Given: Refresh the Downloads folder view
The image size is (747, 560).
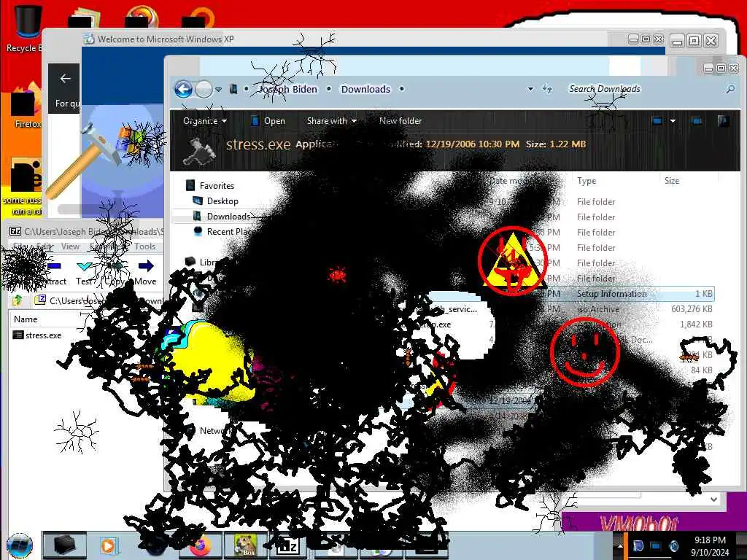Looking at the screenshot, I should point(547,88).
